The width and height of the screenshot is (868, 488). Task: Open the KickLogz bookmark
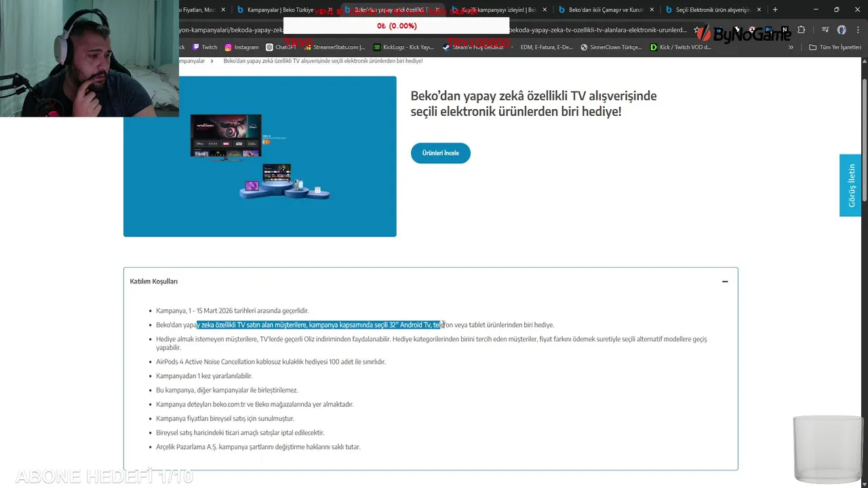(403, 47)
